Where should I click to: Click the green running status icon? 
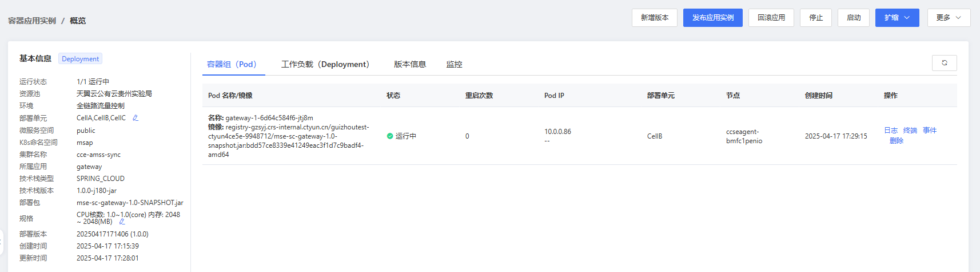390,136
